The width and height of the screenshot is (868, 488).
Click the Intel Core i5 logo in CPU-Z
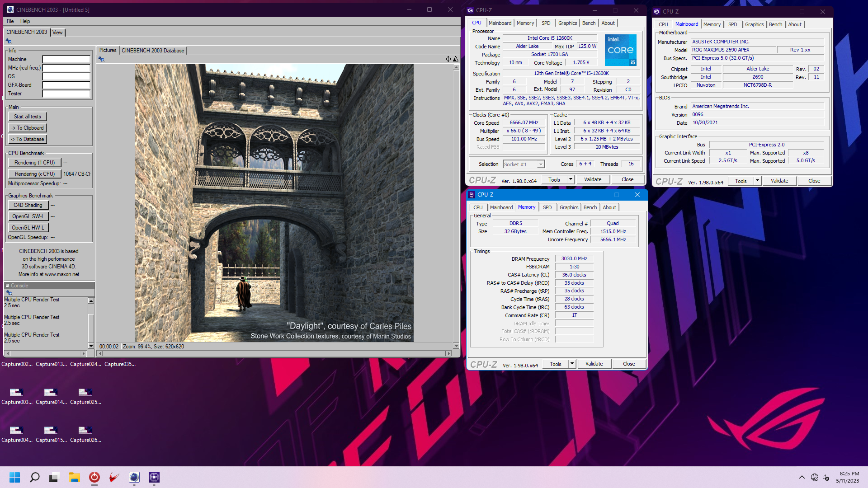point(621,50)
